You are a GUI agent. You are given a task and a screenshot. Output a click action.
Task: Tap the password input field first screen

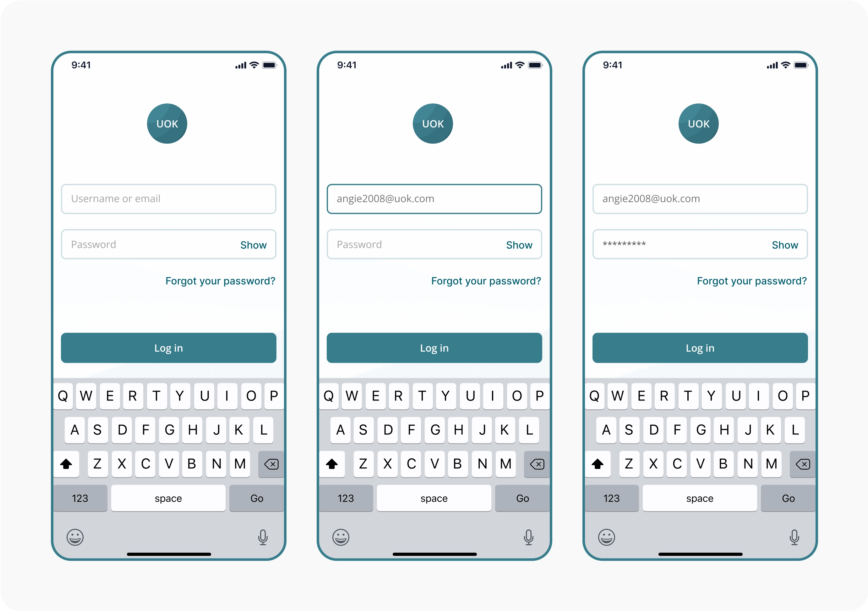(x=168, y=245)
